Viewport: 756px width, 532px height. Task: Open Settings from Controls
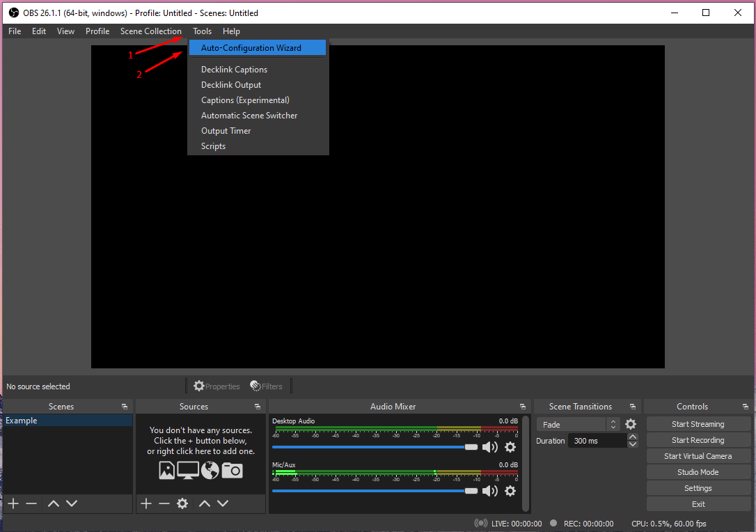[x=698, y=488]
